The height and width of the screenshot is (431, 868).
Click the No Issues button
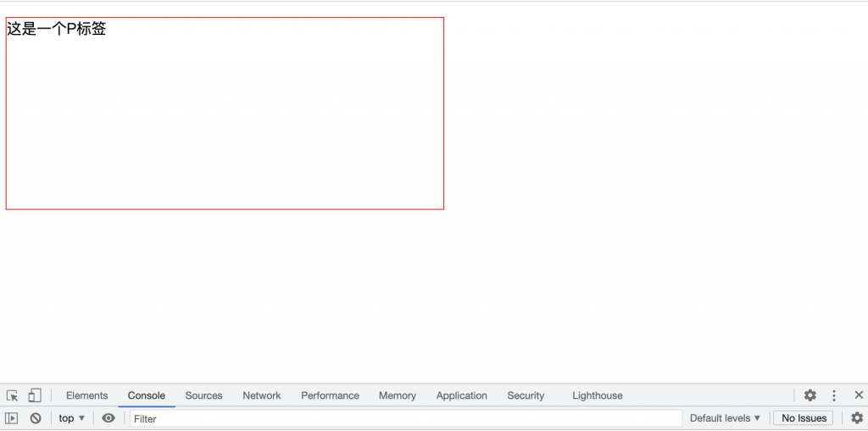point(804,418)
